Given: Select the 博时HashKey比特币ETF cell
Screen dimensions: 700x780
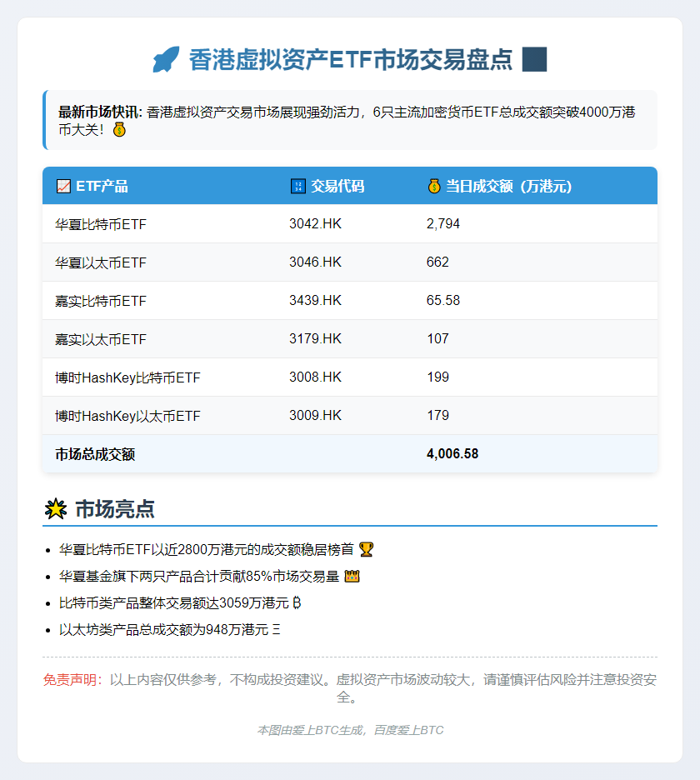Looking at the screenshot, I should click(127, 377).
